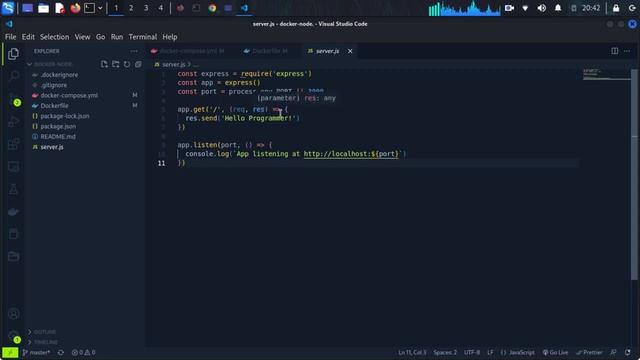640x360 pixels.
Task: Open .dockerignore in the Explorer
Action: pos(59,75)
